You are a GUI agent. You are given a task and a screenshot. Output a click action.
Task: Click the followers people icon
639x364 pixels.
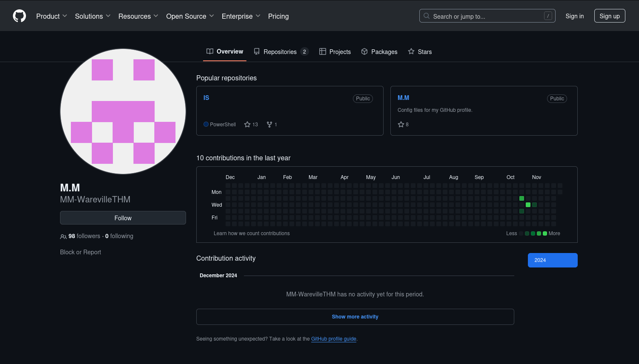click(63, 236)
